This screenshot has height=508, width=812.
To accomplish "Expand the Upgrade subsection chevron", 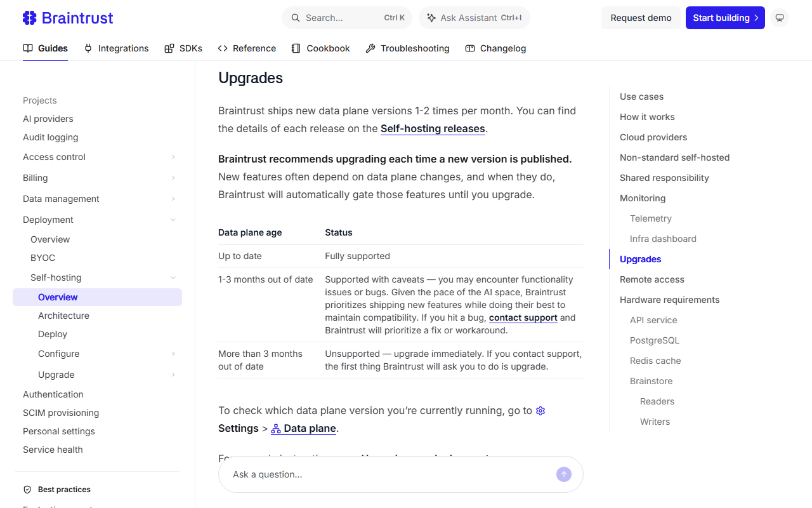I will pos(173,375).
